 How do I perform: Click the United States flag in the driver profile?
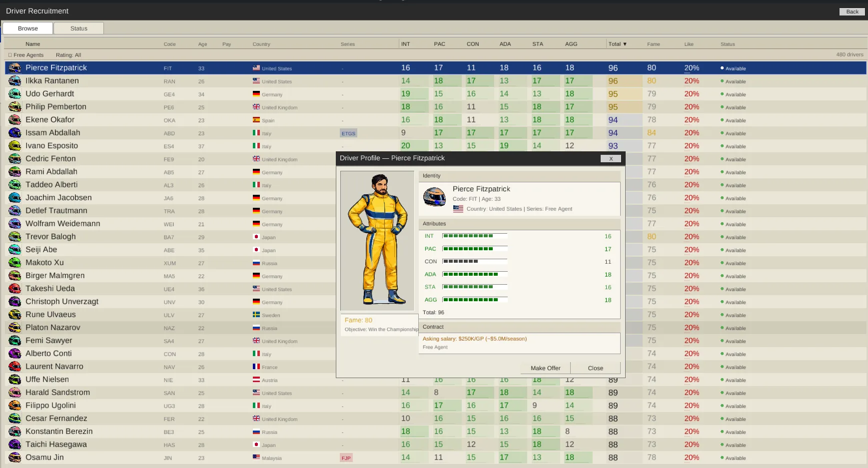pyautogui.click(x=458, y=209)
